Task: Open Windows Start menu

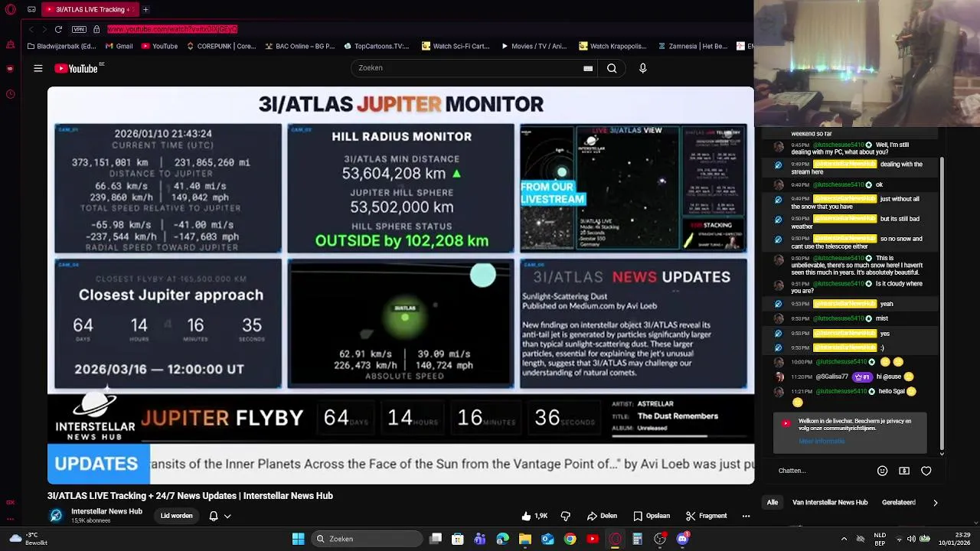Action: [x=298, y=539]
